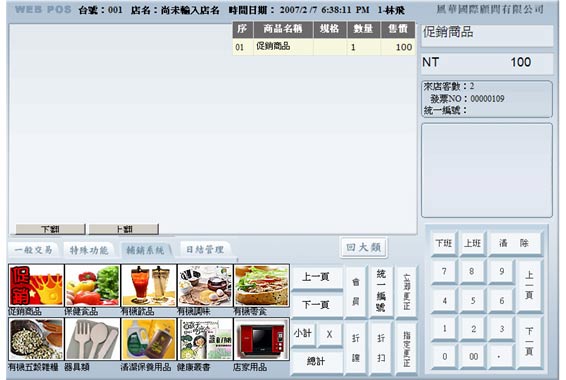Open the 特殊功能 tab

[89, 250]
